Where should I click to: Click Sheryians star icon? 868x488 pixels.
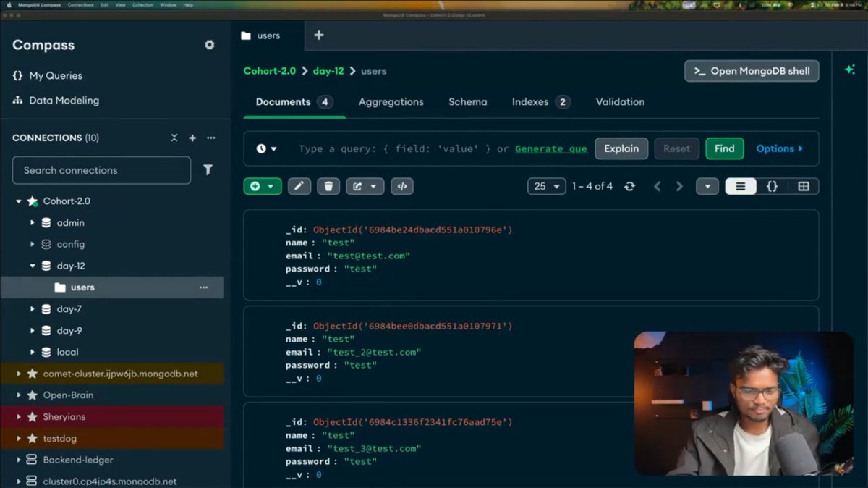click(32, 417)
